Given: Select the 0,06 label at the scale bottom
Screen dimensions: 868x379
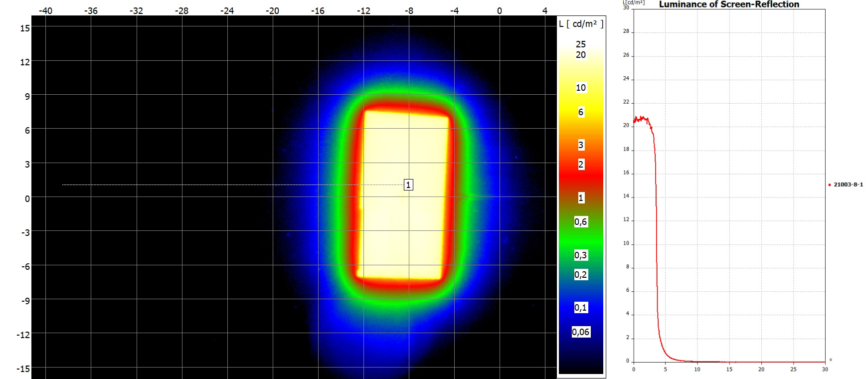Looking at the screenshot, I should 581,332.
